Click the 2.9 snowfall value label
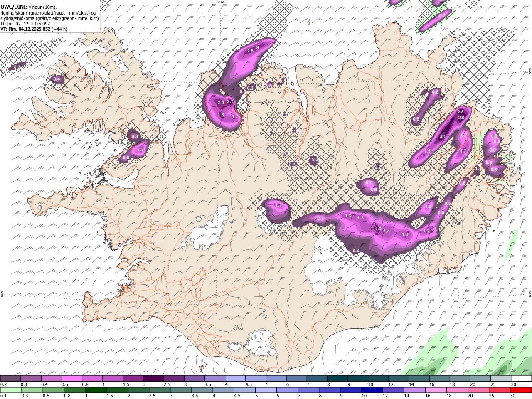 coord(461,118)
